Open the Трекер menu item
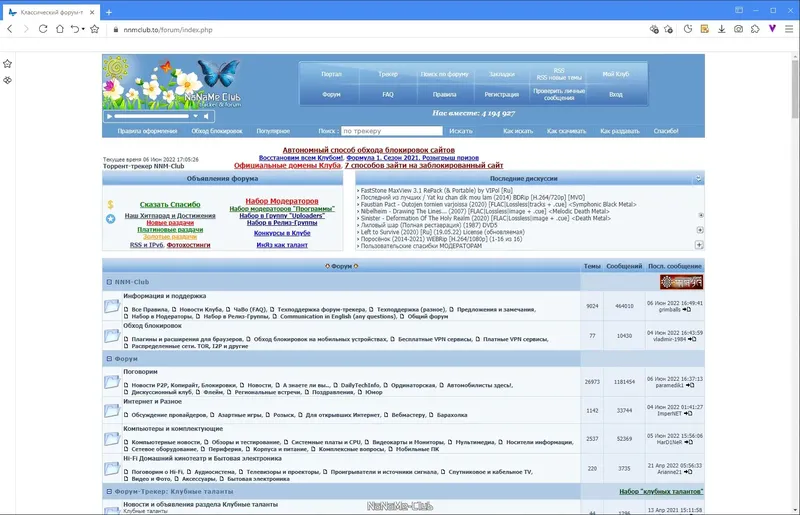Image resolution: width=800 pixels, height=515 pixels. (x=388, y=74)
